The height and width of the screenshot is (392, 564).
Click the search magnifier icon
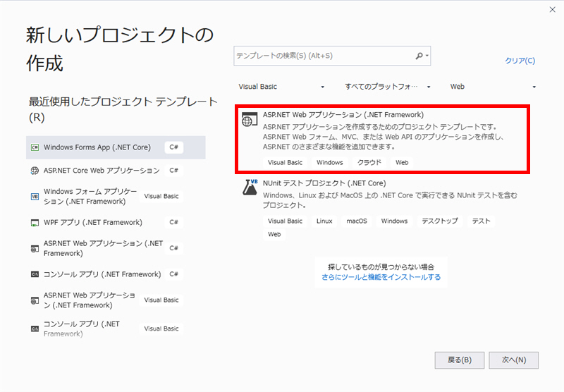coord(419,56)
